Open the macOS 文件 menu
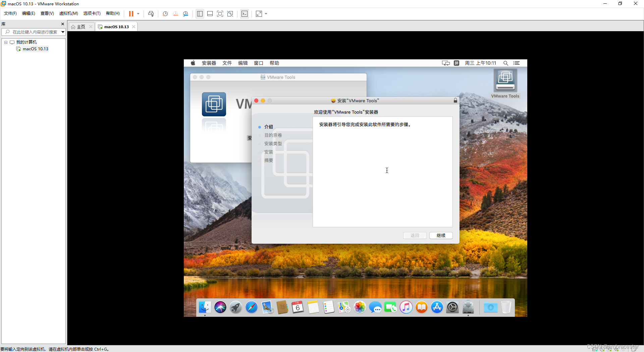The width and height of the screenshot is (644, 352). [x=227, y=63]
